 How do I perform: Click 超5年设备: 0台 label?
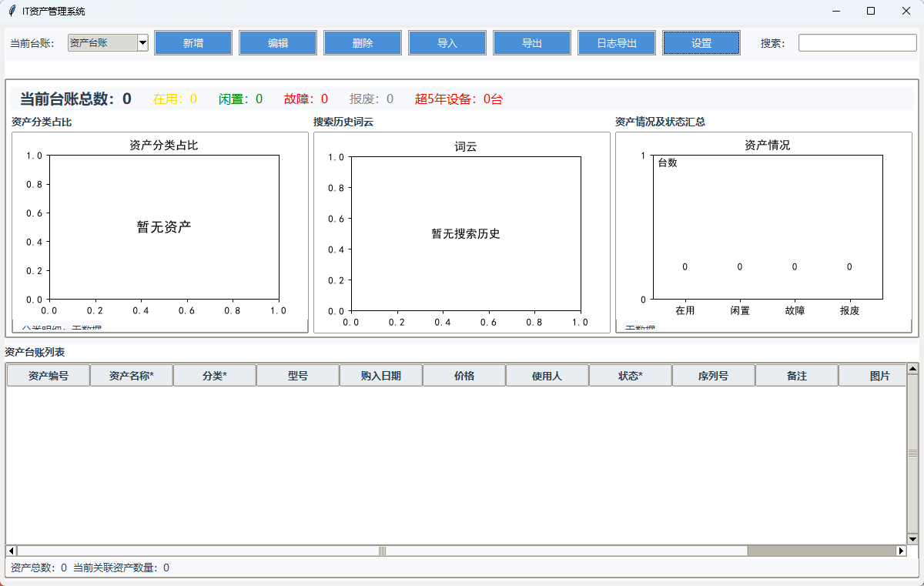[459, 99]
